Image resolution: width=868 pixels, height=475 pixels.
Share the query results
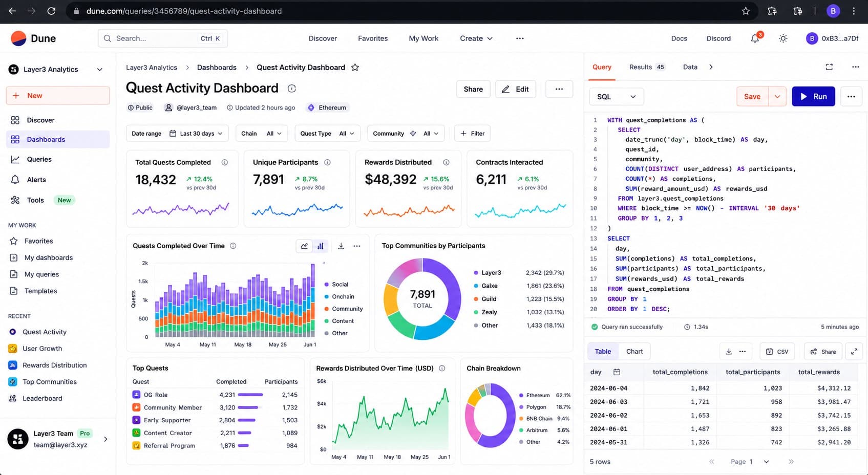[x=823, y=352]
